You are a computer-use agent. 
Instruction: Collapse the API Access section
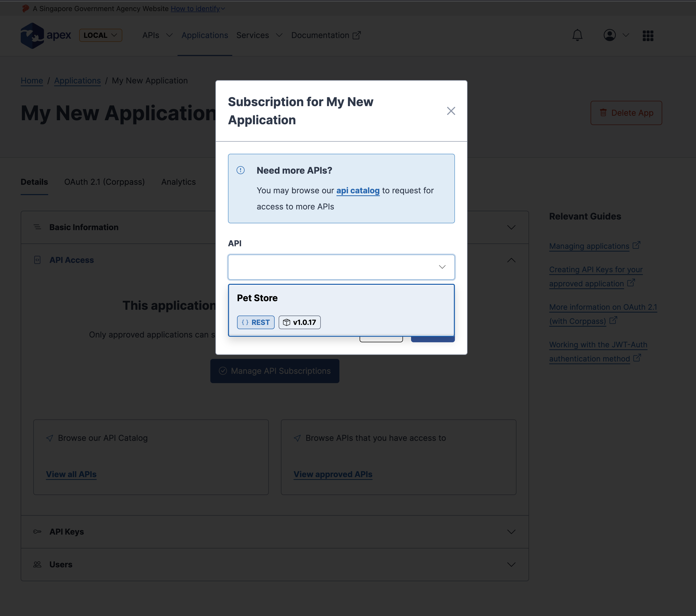tap(511, 260)
